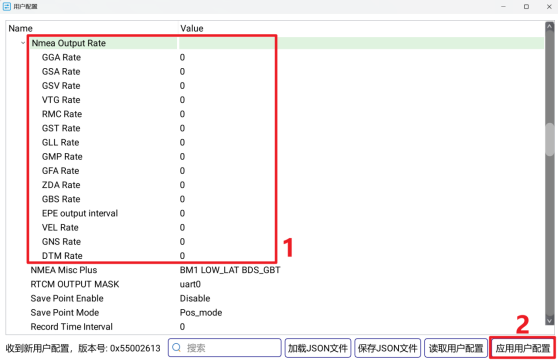Click the 保存JSON文件 button
The height and width of the screenshot is (362, 559).
click(x=388, y=348)
